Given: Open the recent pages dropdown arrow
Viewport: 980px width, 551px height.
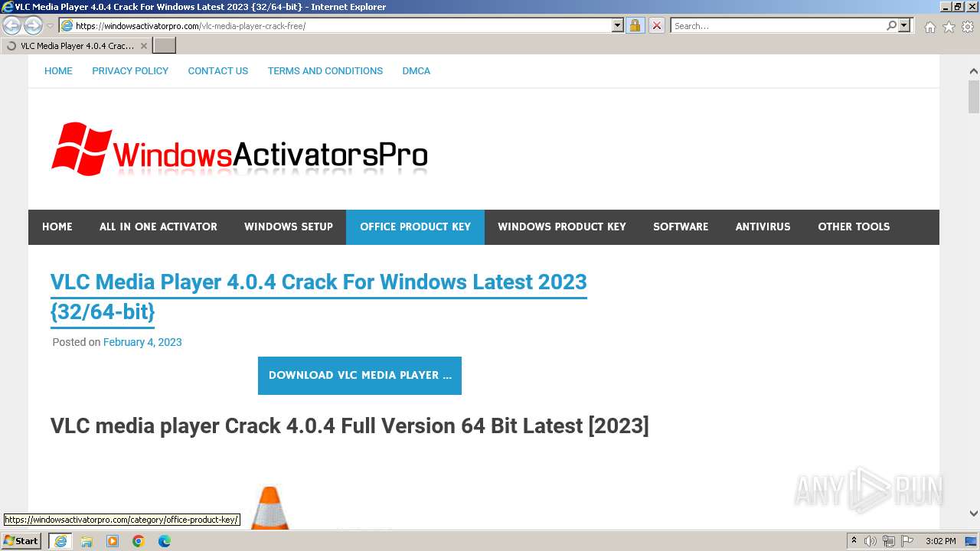Looking at the screenshot, I should point(51,26).
